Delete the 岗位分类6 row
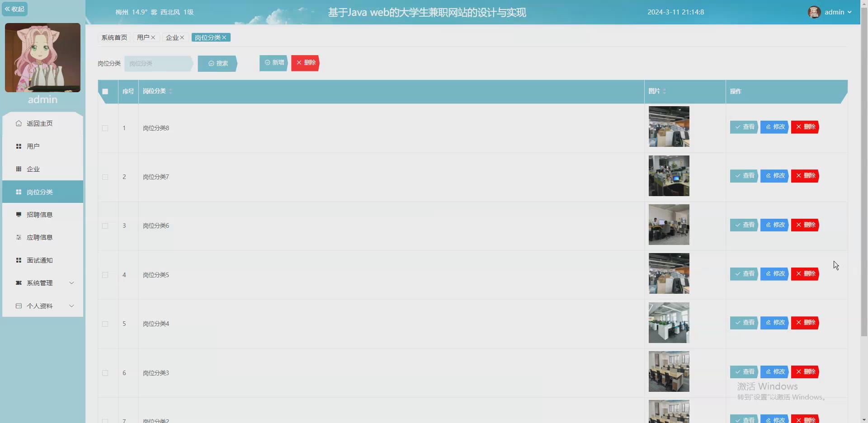 (x=805, y=225)
